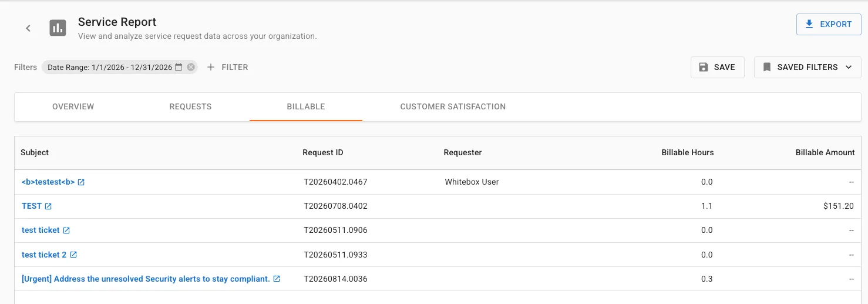The height and width of the screenshot is (304, 868).
Task: Open the <b>testest<b> ticket link
Action: 48,182
